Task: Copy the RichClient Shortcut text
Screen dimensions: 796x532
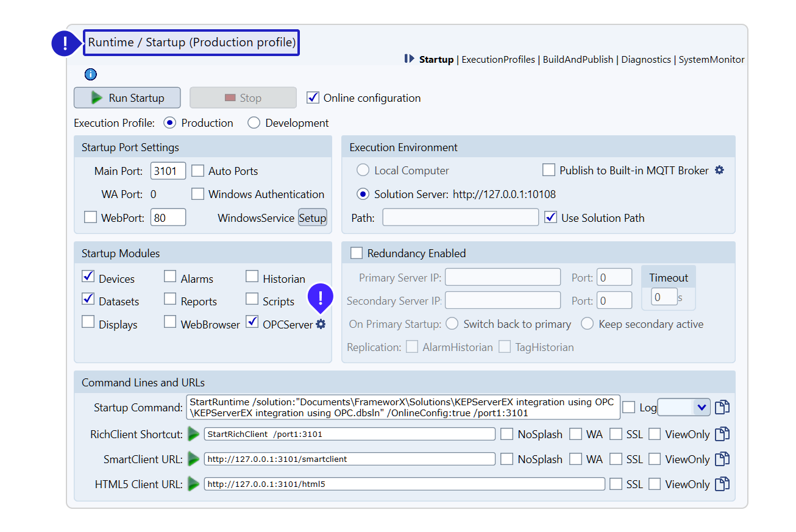Action: click(x=722, y=434)
